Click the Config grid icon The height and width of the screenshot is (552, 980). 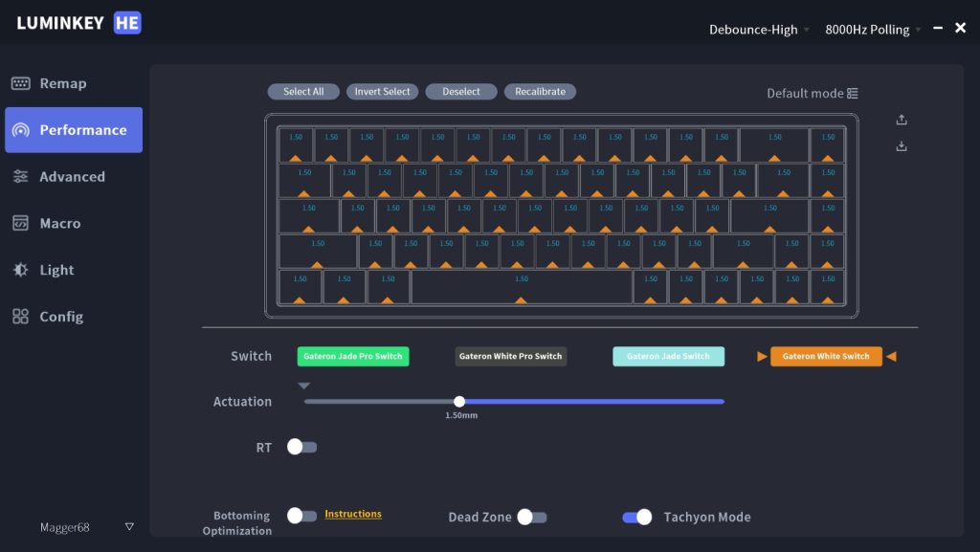click(20, 317)
